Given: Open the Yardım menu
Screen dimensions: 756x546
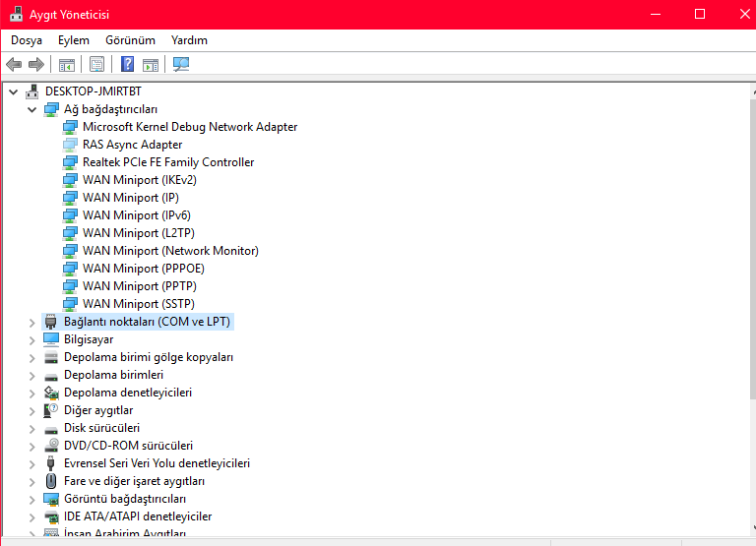Looking at the screenshot, I should click(189, 40).
